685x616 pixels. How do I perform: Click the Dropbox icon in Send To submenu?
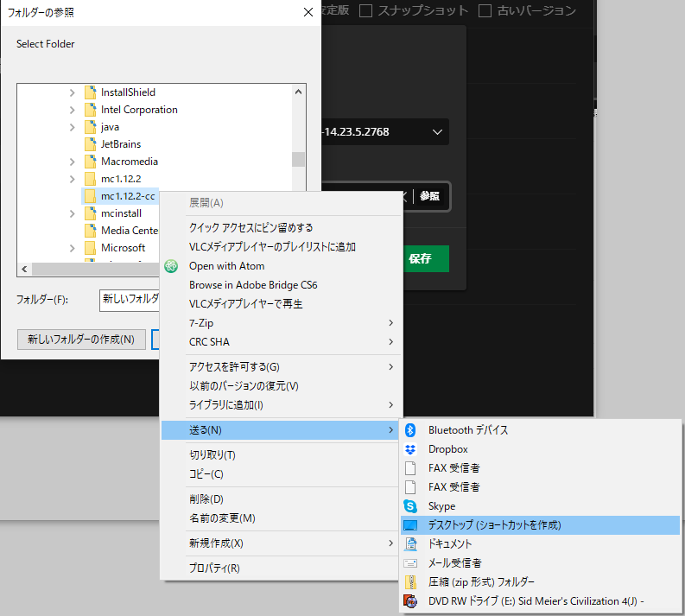(410, 449)
